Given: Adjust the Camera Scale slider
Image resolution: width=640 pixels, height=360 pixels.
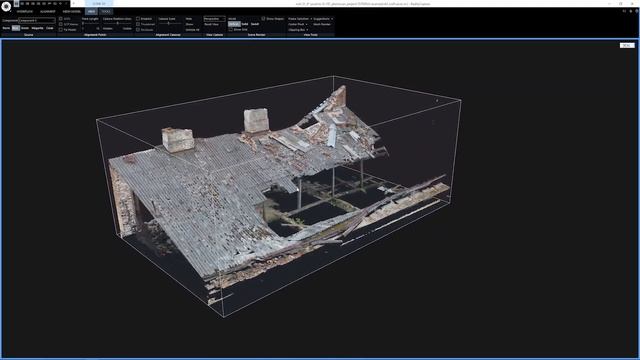Looking at the screenshot, I should (x=169, y=23).
